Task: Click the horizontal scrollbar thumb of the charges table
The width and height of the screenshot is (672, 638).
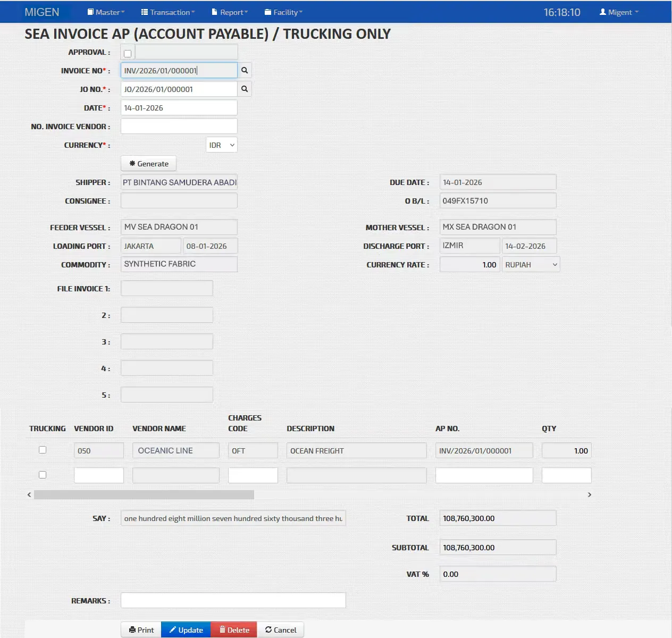Action: click(x=144, y=494)
